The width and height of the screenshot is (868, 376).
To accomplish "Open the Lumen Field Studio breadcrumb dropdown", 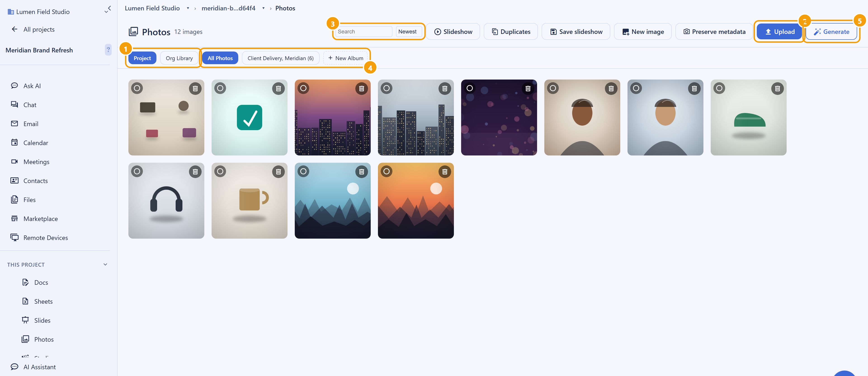I will point(188,8).
